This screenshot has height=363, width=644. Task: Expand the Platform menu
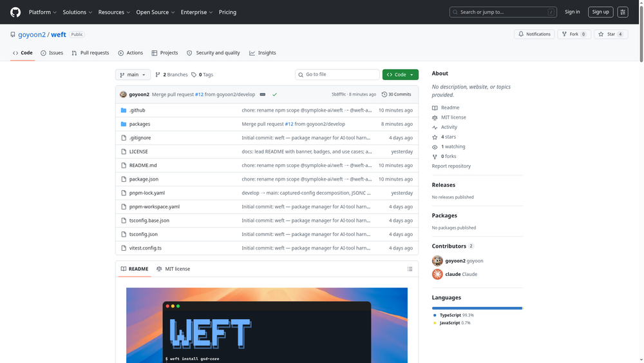point(43,12)
